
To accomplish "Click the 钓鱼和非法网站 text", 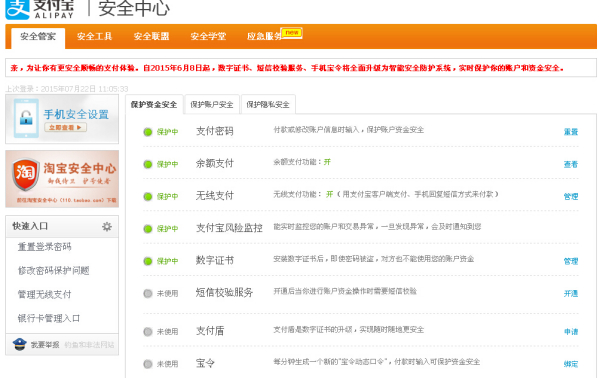I will (89, 345).
